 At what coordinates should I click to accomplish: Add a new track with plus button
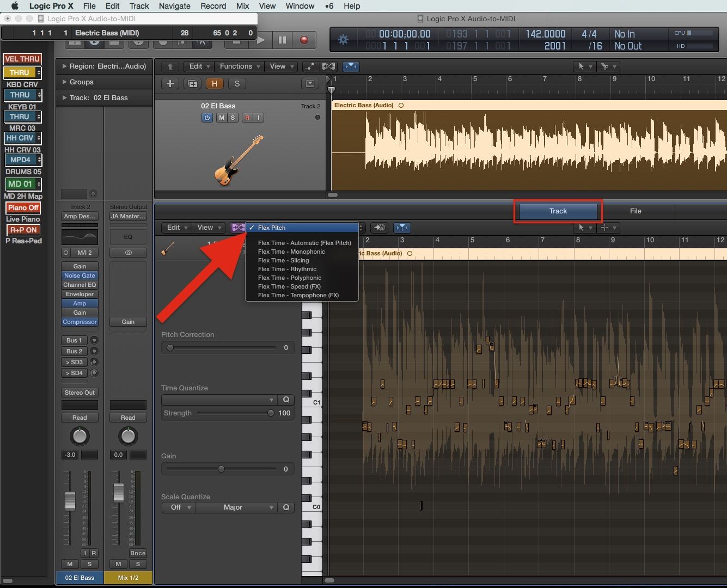(x=170, y=84)
